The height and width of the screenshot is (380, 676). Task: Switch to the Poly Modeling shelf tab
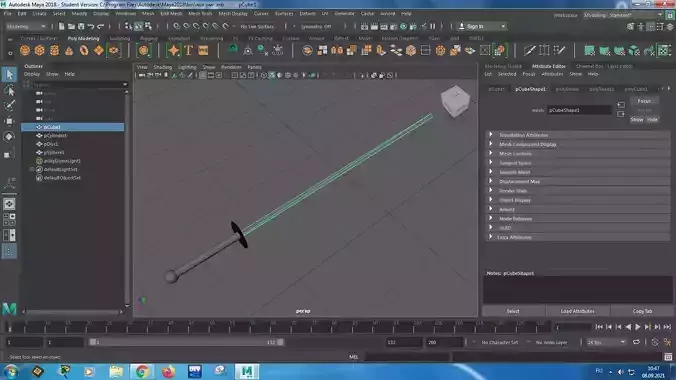[x=83, y=38]
